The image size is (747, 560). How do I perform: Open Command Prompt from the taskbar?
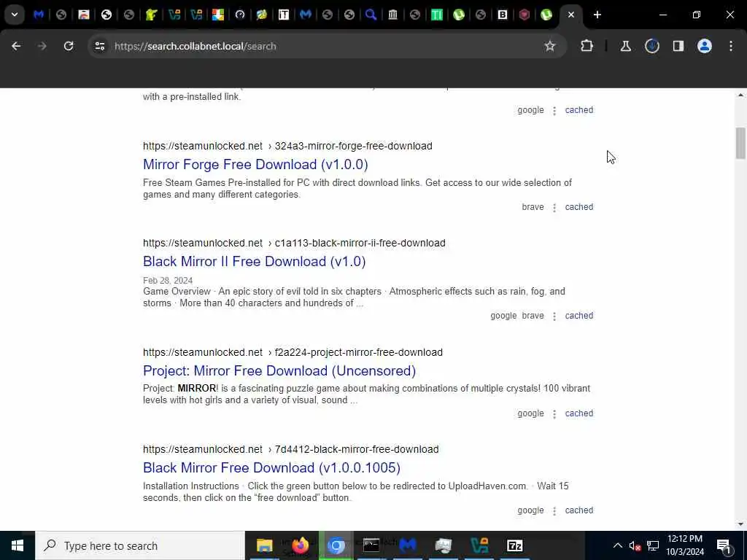371,545
